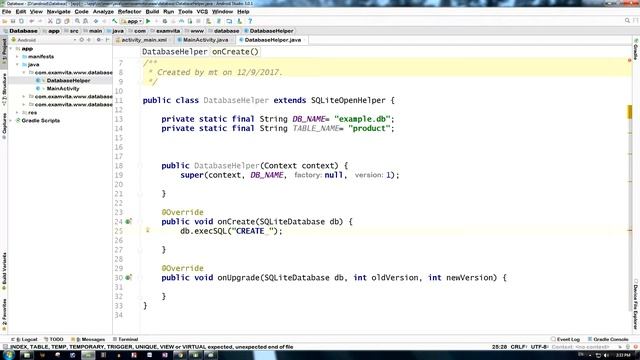Click the Find magnifier toolbar icon
The height and width of the screenshot is (360, 640).
[x=77, y=21]
